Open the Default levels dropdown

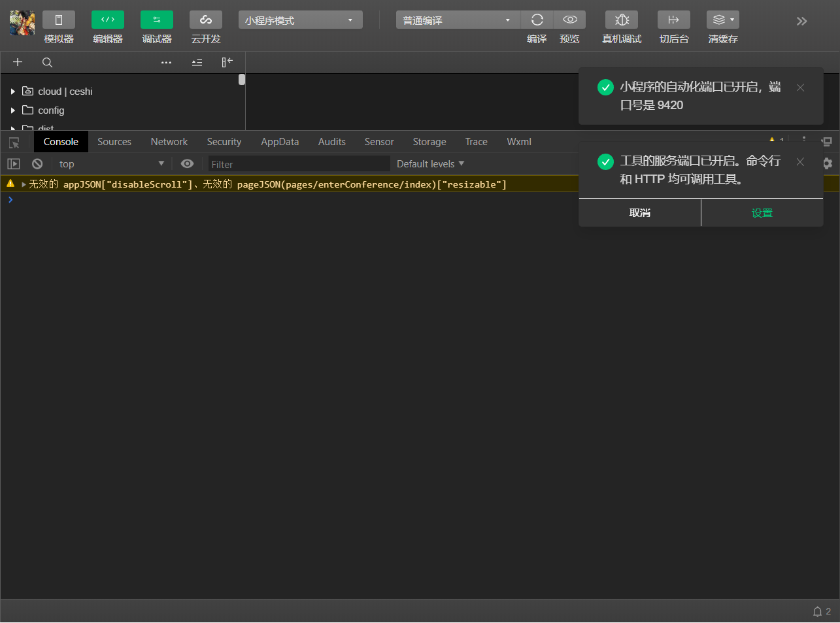click(x=429, y=163)
